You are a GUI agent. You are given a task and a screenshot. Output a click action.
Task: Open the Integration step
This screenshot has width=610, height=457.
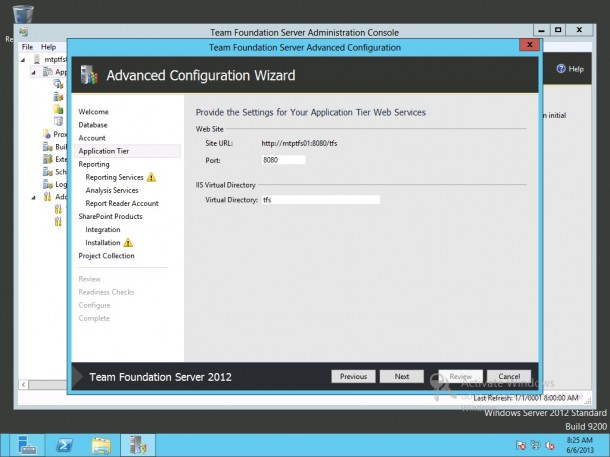pos(103,229)
